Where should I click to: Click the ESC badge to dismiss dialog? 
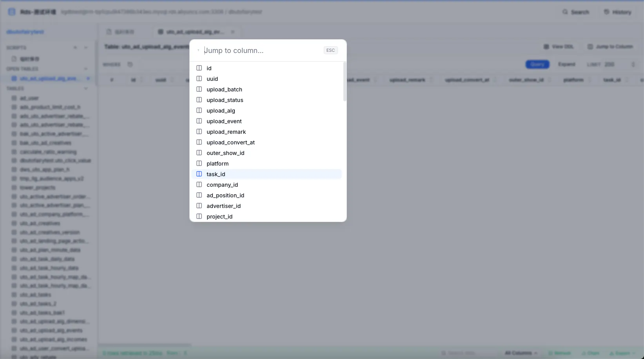click(x=330, y=50)
